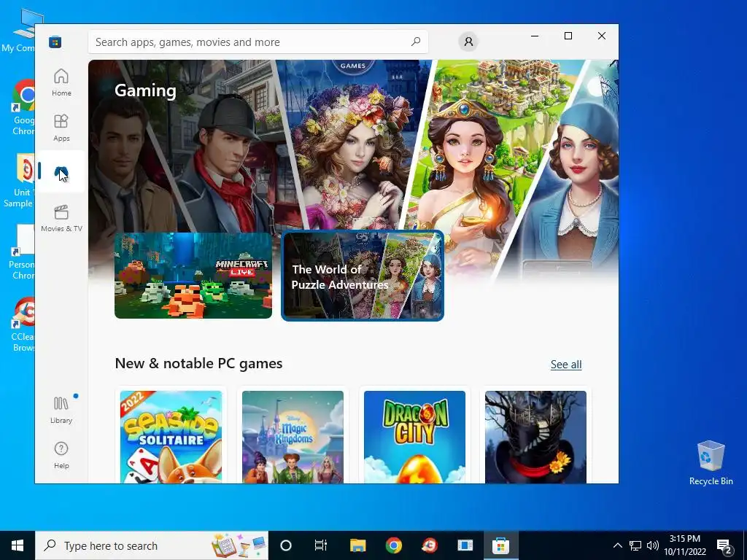Click the taskbar Type here to search box

pos(152,545)
